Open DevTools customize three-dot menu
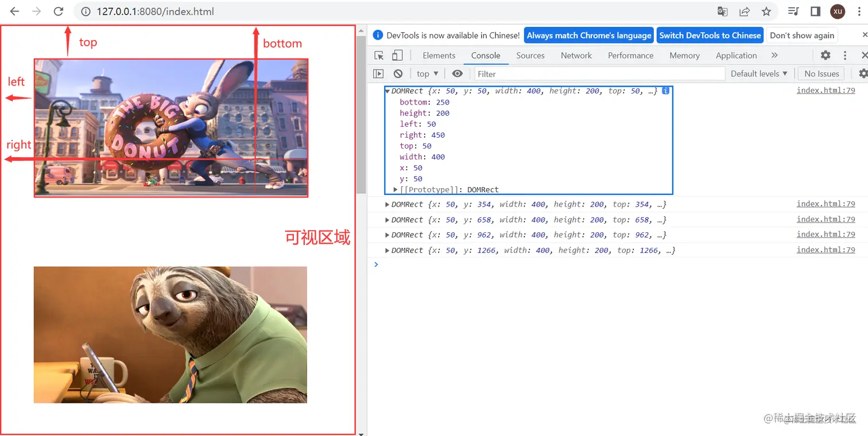This screenshot has height=436, width=868. (x=845, y=56)
